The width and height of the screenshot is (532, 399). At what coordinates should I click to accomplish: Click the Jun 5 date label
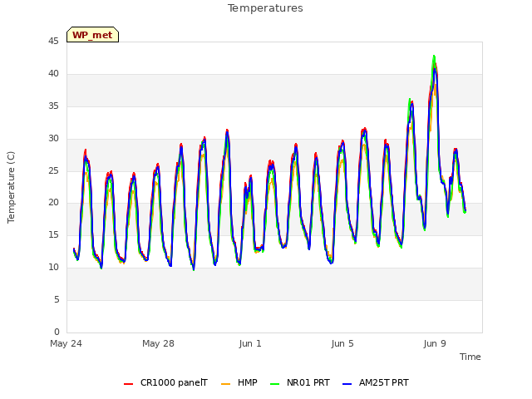point(342,343)
